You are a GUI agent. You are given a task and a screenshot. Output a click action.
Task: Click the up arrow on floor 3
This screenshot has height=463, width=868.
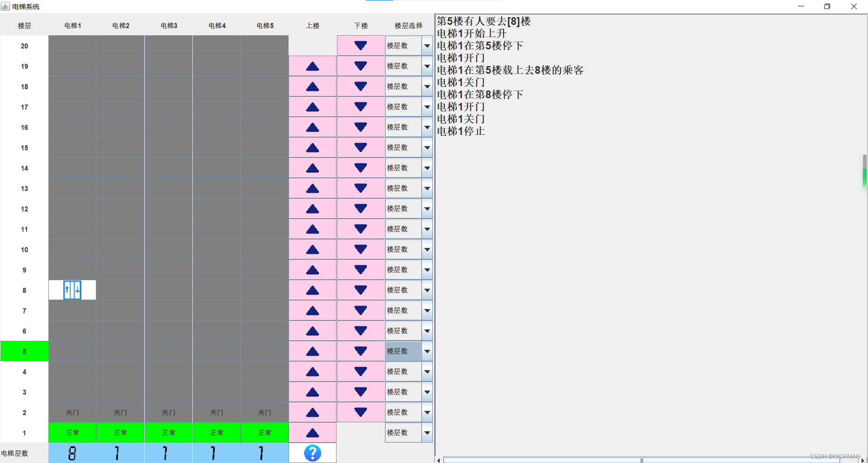point(313,392)
